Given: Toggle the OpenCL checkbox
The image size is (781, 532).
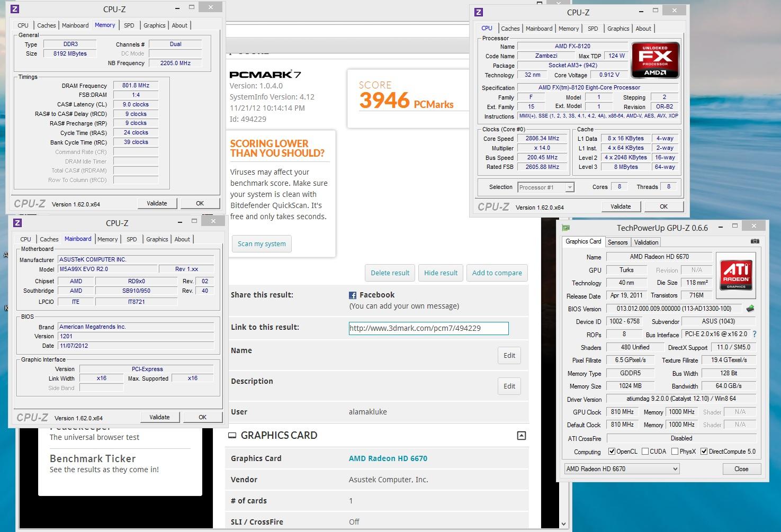Looking at the screenshot, I should 612,452.
